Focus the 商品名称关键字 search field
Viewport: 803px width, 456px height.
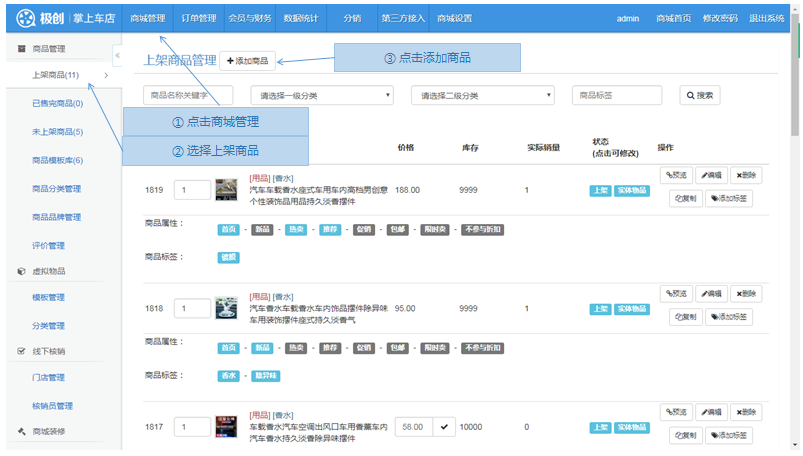click(188, 95)
